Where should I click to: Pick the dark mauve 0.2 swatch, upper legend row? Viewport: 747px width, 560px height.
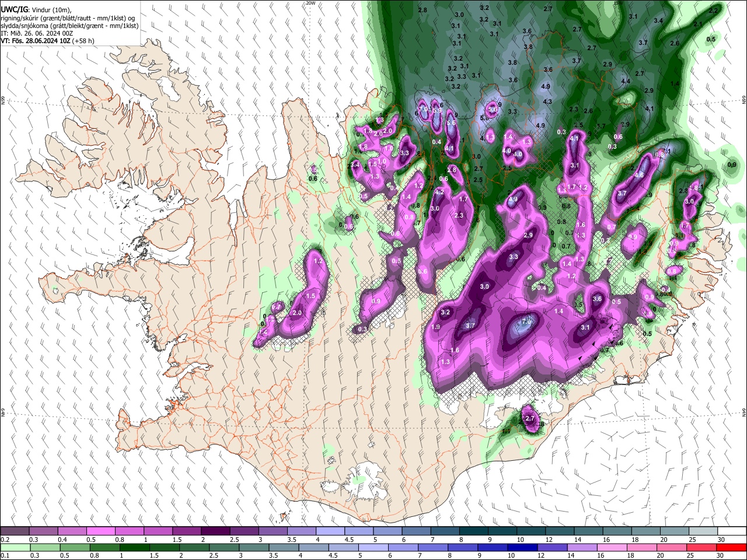[x=15, y=531]
